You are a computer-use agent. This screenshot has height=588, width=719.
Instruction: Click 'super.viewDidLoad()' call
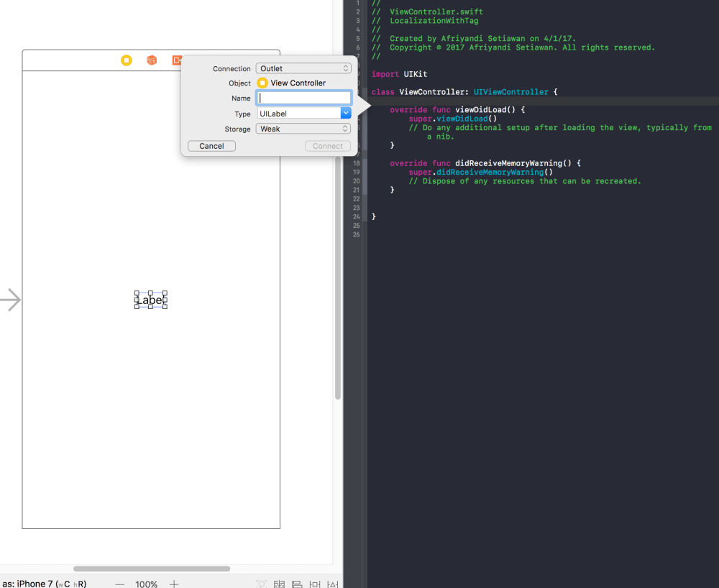tap(452, 118)
